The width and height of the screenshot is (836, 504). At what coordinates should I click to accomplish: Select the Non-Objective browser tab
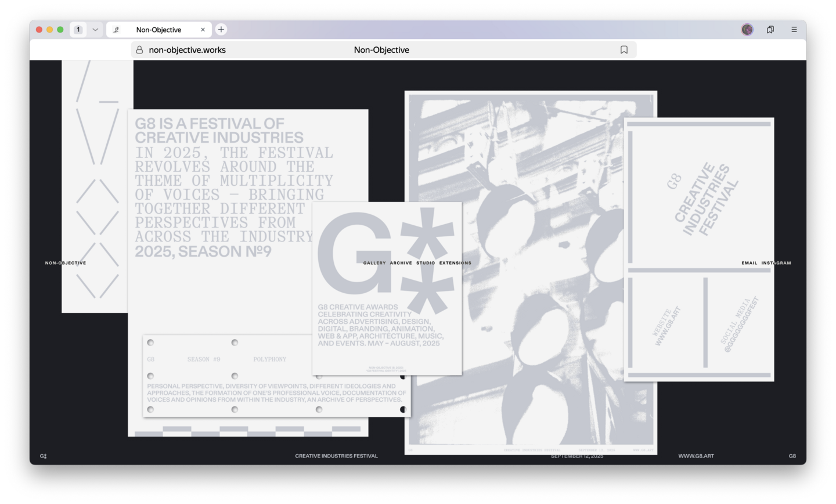click(158, 30)
